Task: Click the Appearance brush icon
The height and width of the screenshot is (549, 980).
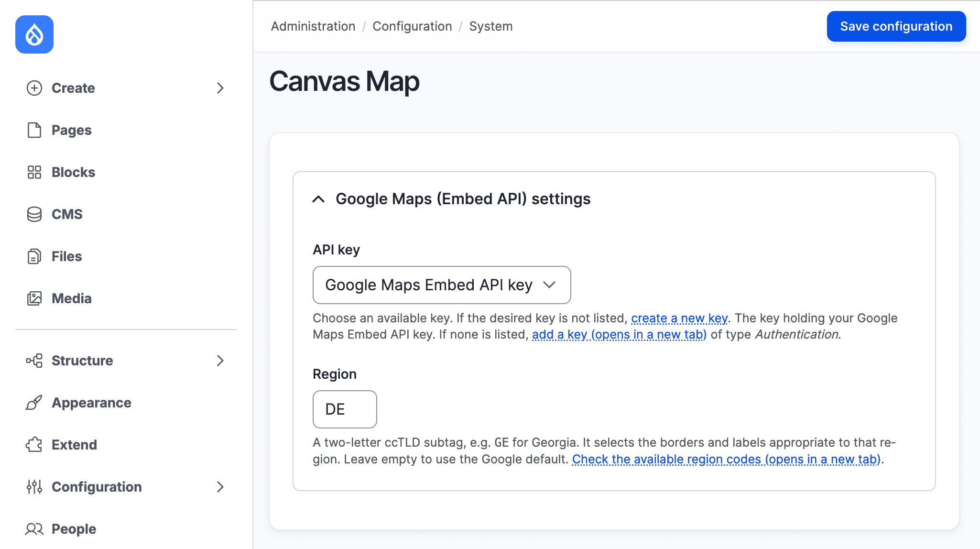Action: (34, 403)
